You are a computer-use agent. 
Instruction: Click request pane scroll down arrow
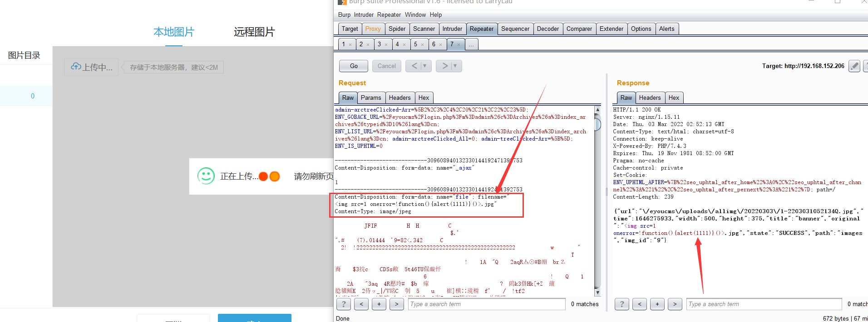coord(597,293)
